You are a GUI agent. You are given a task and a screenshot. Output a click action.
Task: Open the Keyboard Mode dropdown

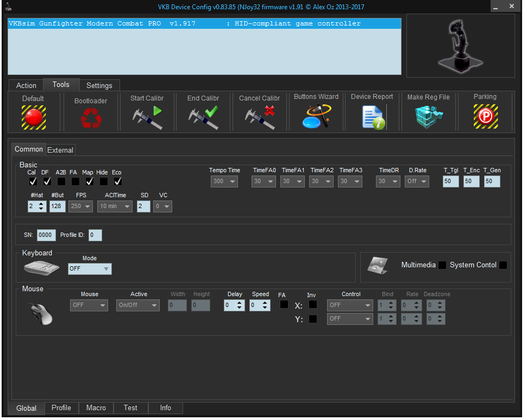pyautogui.click(x=90, y=269)
